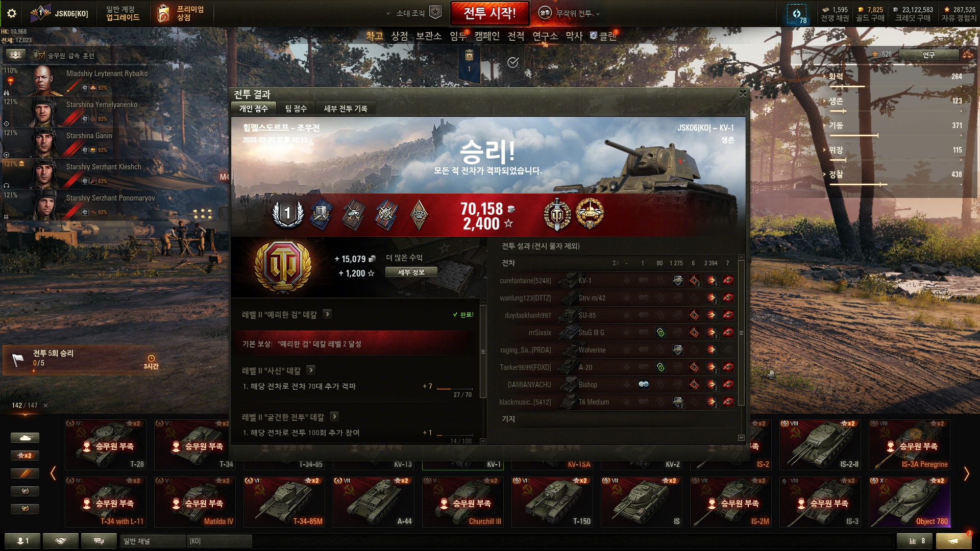Open the 연구소 menu item
The width and height of the screenshot is (980, 551).
coord(545,36)
